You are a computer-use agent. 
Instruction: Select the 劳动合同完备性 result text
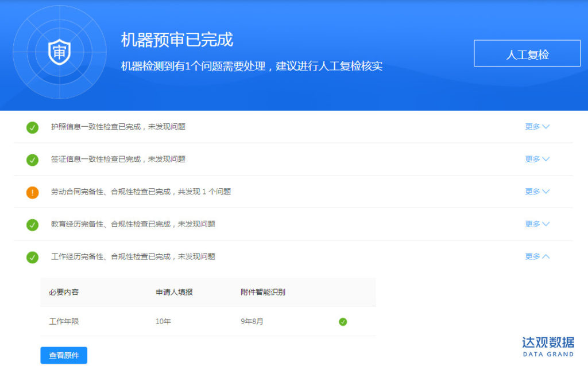(x=141, y=192)
